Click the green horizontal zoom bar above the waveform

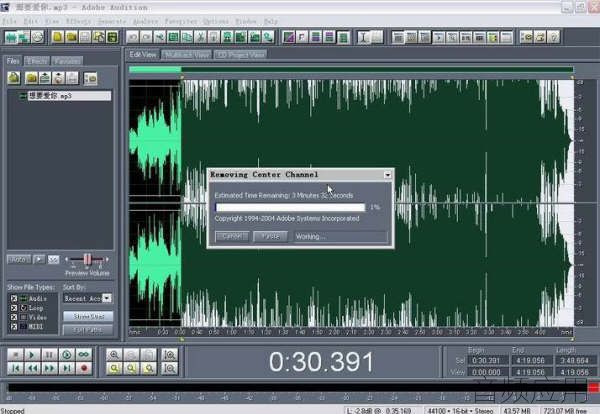(x=351, y=69)
